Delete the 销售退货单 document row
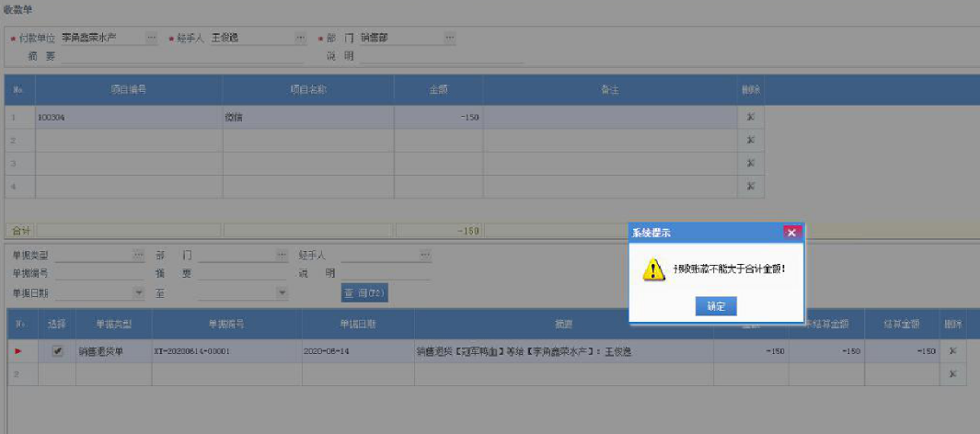This screenshot has width=980, height=434. (952, 351)
